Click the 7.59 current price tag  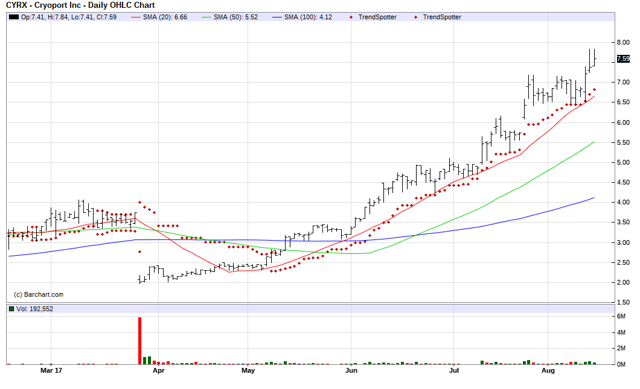click(623, 59)
